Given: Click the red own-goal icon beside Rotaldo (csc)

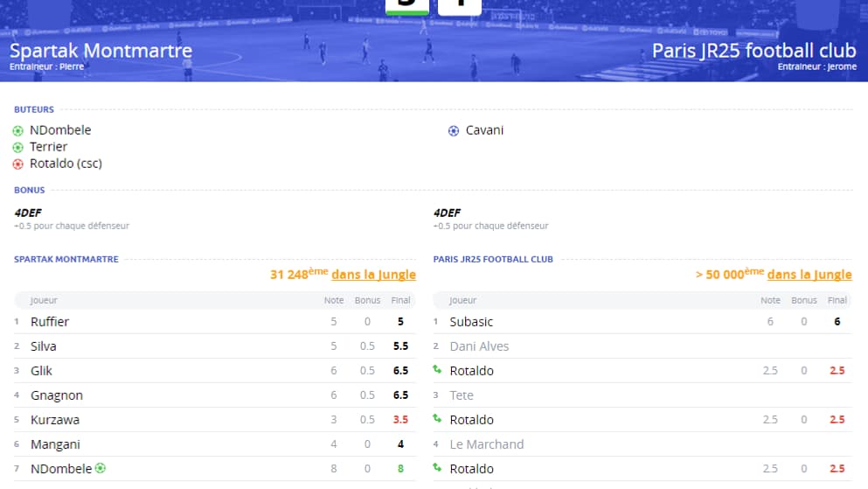Looking at the screenshot, I should pyautogui.click(x=17, y=164).
